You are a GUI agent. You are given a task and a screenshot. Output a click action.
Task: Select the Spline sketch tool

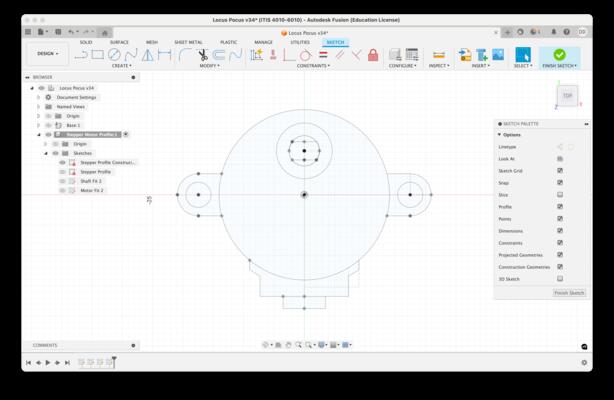click(131, 54)
